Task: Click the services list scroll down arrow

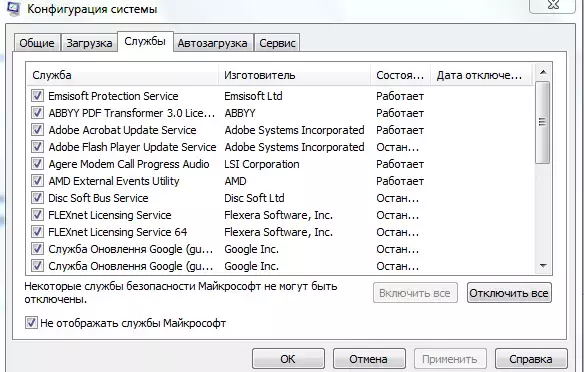Action: [543, 266]
